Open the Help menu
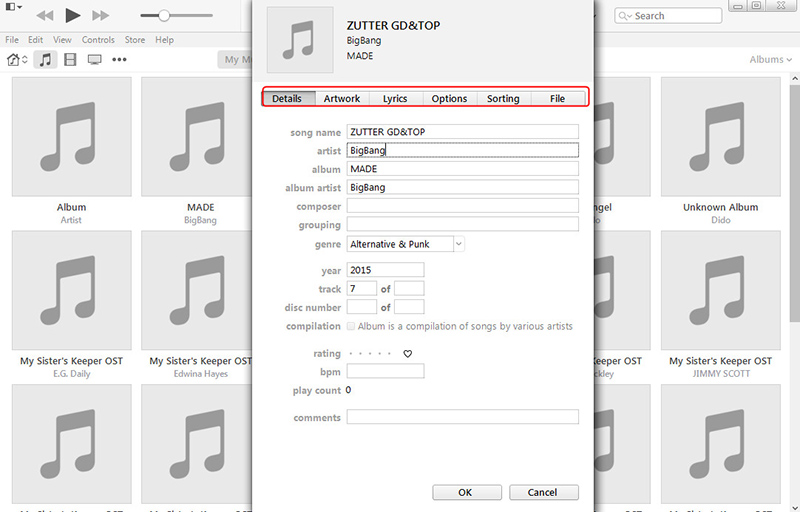The image size is (800, 512). click(164, 40)
